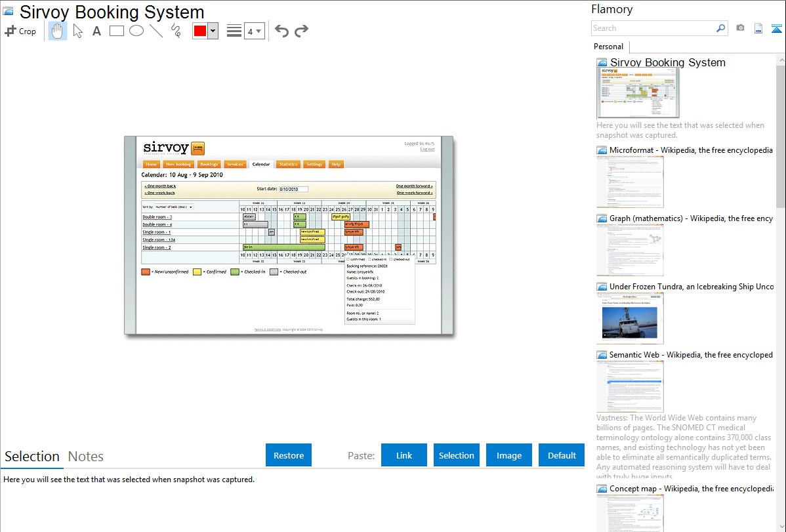Click the camera capture icon
Image resolution: width=786 pixels, height=532 pixels.
point(740,28)
